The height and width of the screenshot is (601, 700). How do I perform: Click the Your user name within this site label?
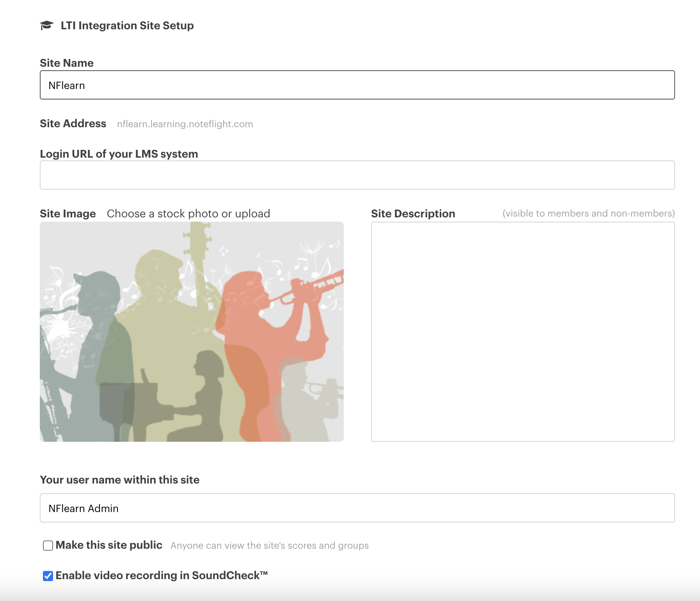[x=120, y=480]
